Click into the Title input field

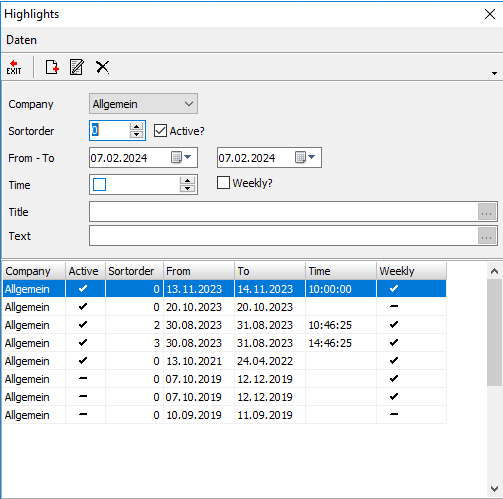tap(283, 212)
